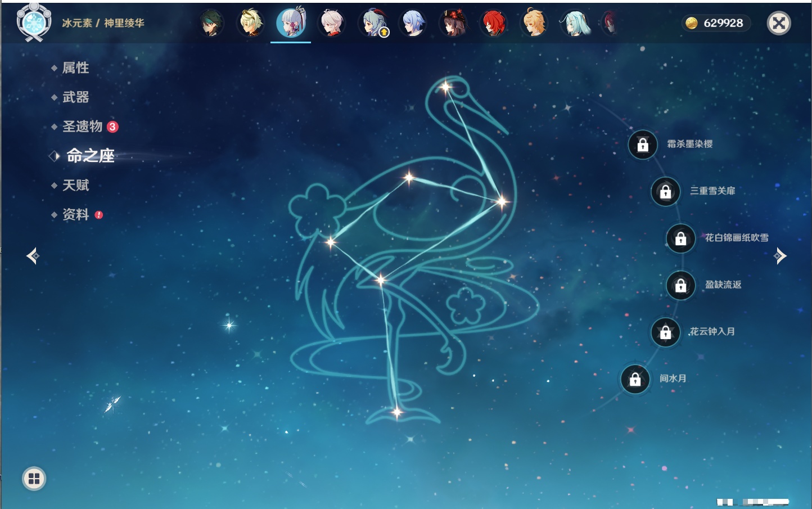Image resolution: width=812 pixels, height=509 pixels.
Task: Switch to previous character with left arrow
Action: [x=33, y=256]
